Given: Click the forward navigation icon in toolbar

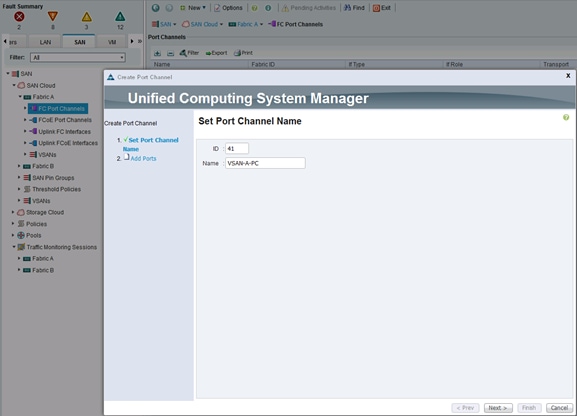Looking at the screenshot, I should (169, 8).
